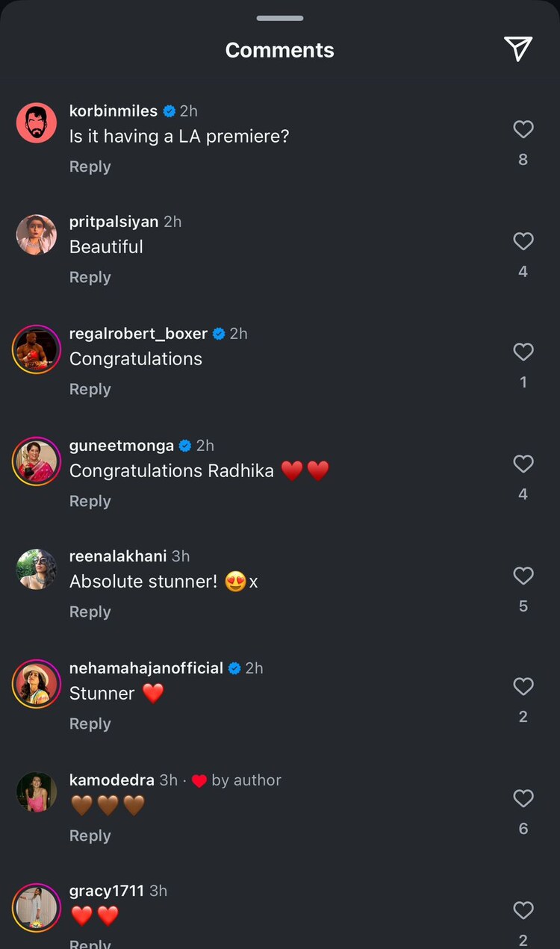This screenshot has height=949, width=560.
Task: Open nehamahajanofficial username link
Action: [x=146, y=668]
